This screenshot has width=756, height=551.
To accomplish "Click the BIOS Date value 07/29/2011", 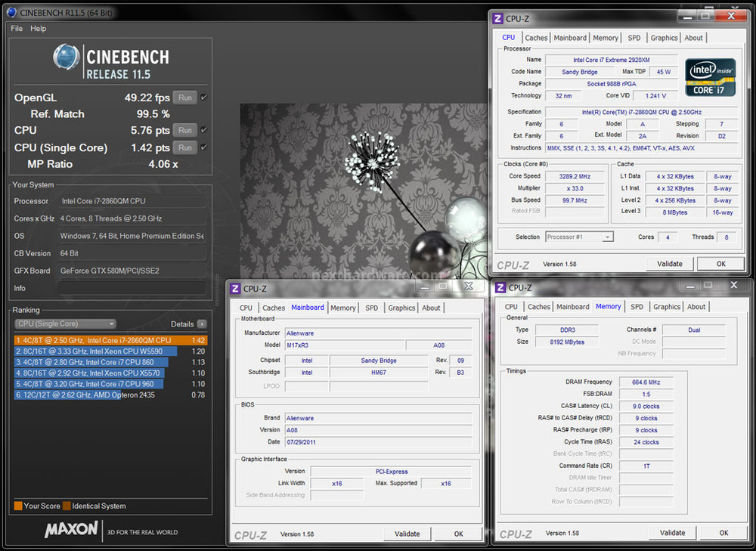I will (379, 442).
